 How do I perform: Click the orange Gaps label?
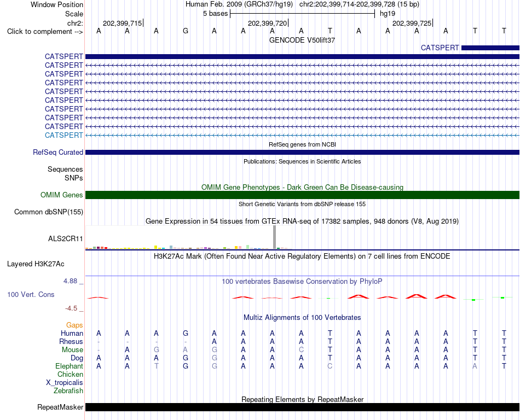click(x=74, y=325)
